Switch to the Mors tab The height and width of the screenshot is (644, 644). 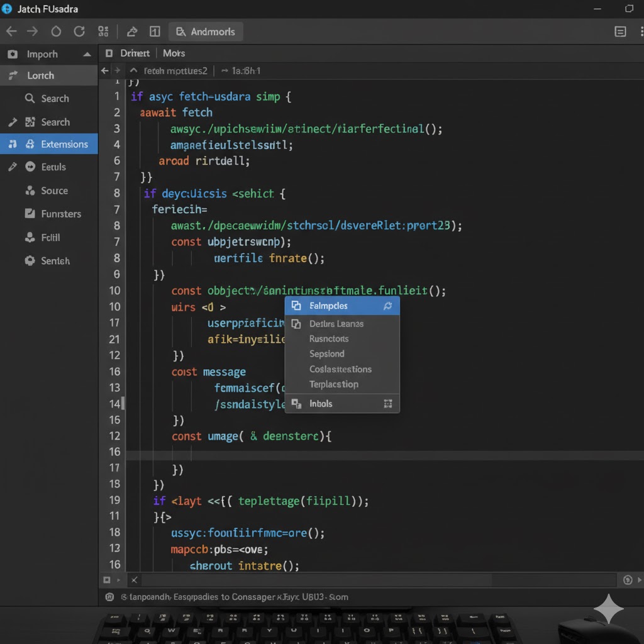pyautogui.click(x=174, y=53)
